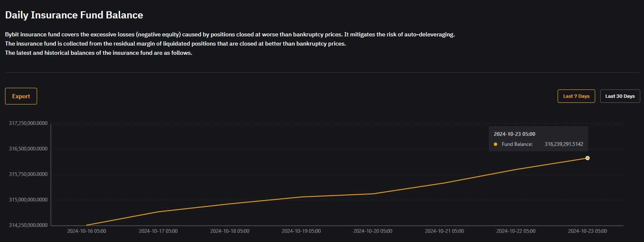Select the 316,500,000.0000 y-axis value
644x242 pixels.
pos(28,149)
